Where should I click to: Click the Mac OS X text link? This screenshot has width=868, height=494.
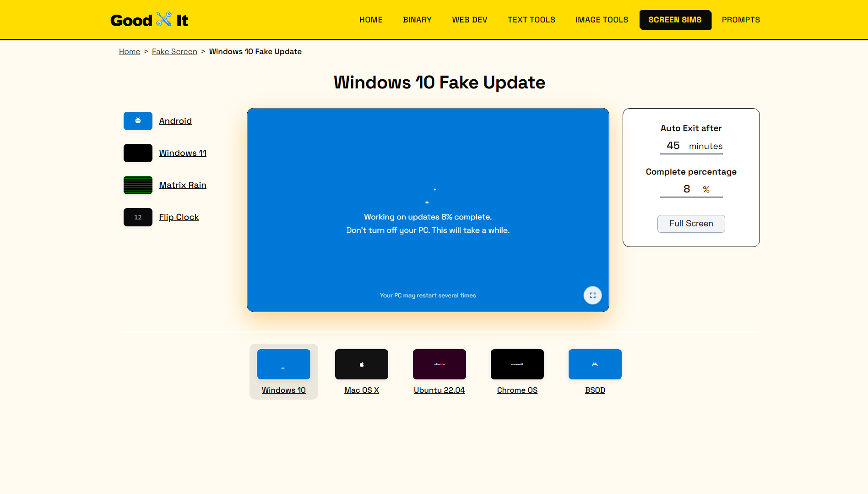pyautogui.click(x=362, y=390)
